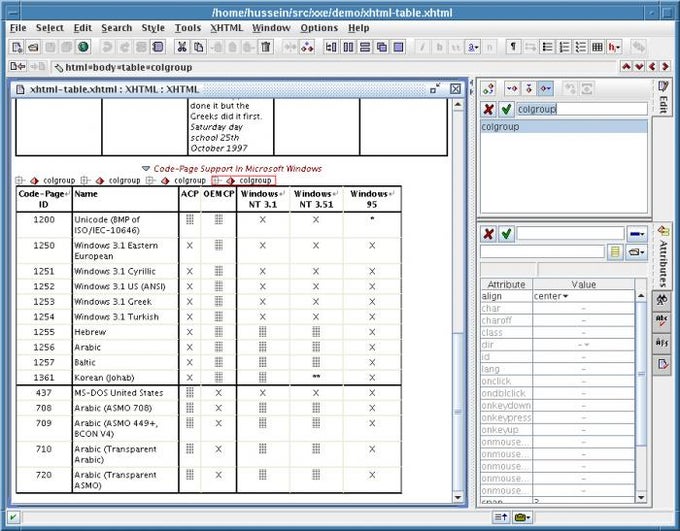Click the validity document side tab icon
The width and height of the screenshot is (680, 531).
point(662,364)
